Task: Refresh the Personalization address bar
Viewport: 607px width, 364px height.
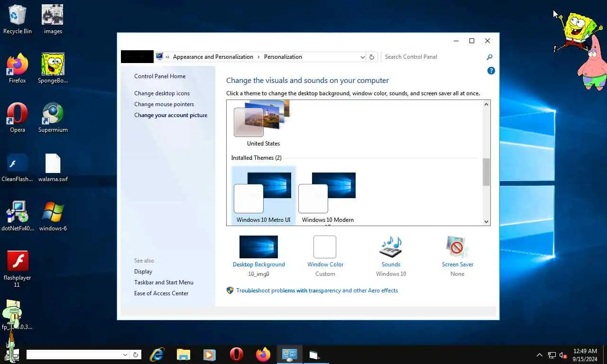Action: [372, 57]
